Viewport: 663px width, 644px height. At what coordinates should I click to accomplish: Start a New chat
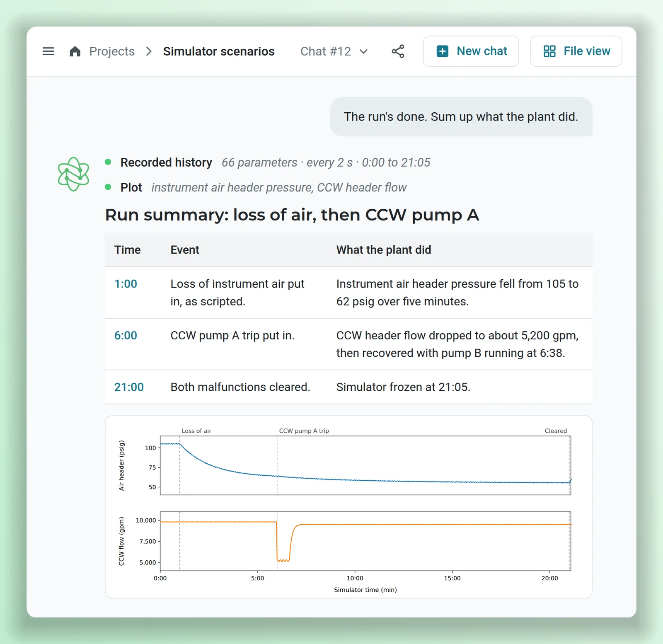click(471, 51)
